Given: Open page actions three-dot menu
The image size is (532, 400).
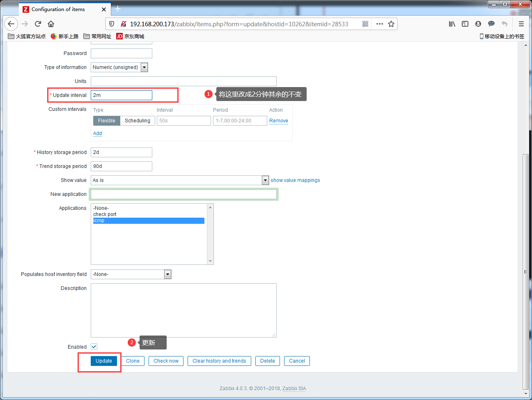Looking at the screenshot, I should pyautogui.click(x=380, y=24).
